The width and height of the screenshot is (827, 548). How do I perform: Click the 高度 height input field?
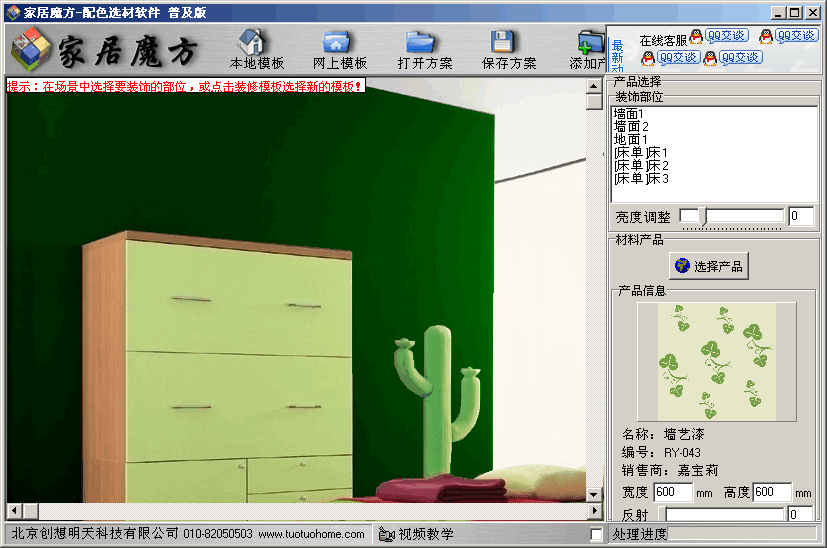point(772,492)
